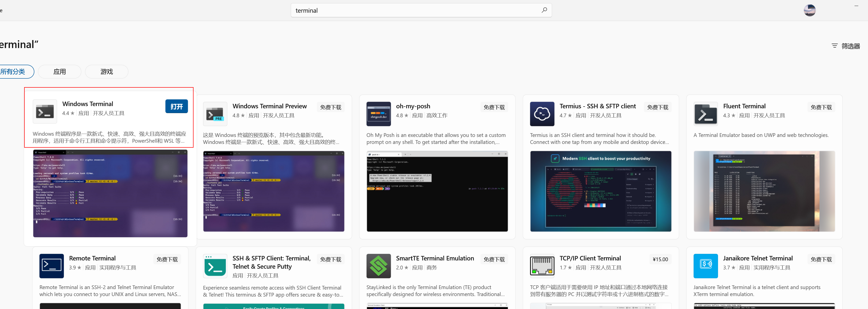The height and width of the screenshot is (309, 868).
Task: Click 免费下载 for Windows Terminal Preview
Action: [331, 107]
